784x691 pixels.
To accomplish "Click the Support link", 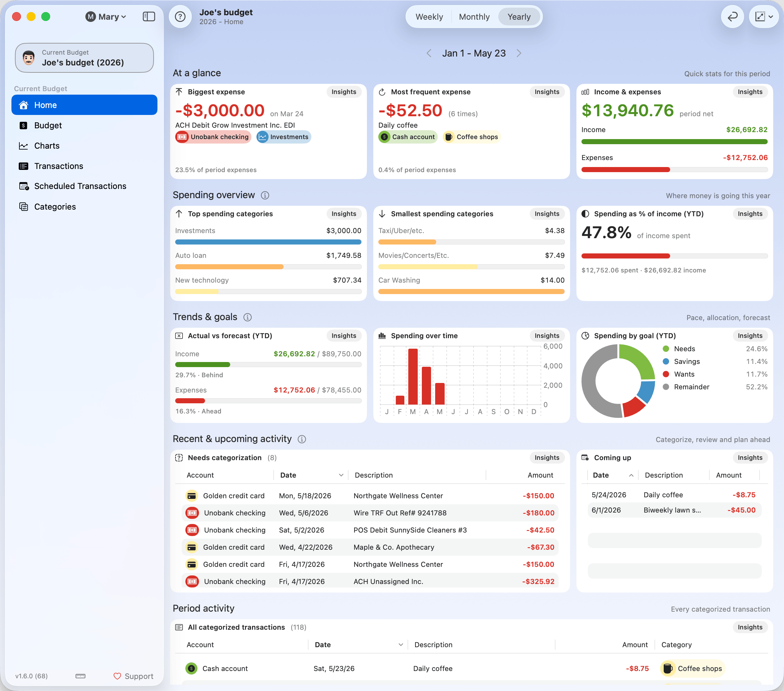I will (134, 676).
